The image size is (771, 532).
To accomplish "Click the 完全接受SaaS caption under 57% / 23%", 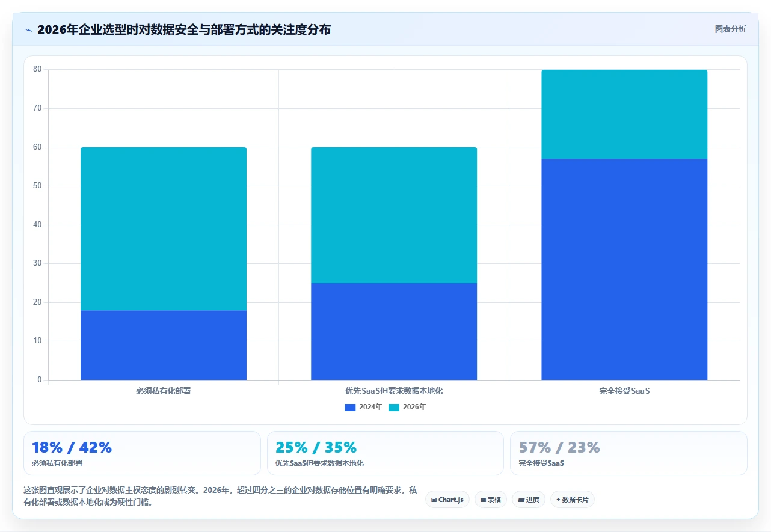I will coord(541,464).
